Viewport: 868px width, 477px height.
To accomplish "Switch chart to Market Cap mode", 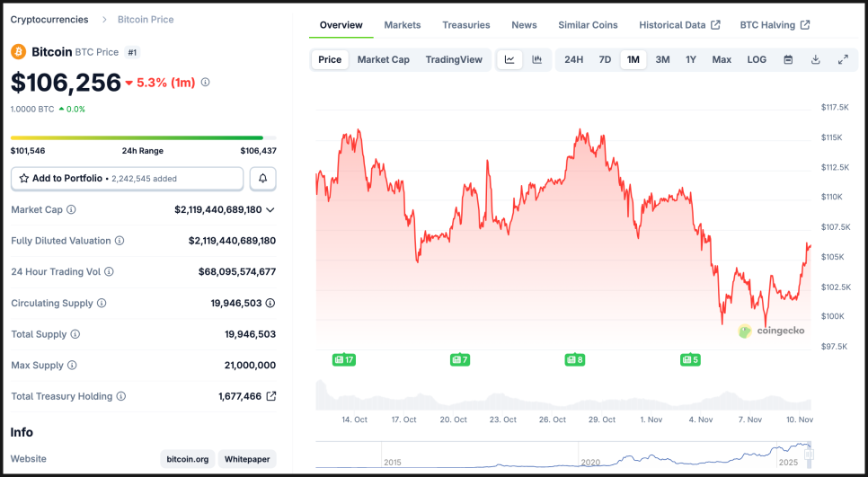I will click(383, 60).
